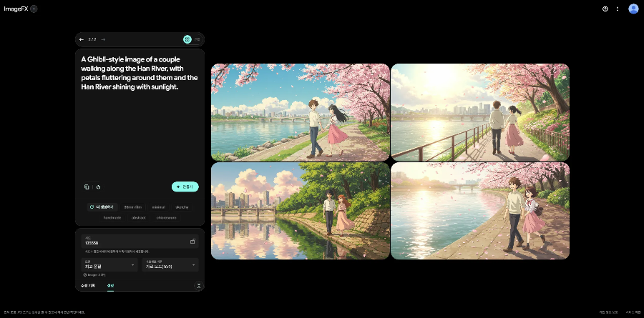Open the sunset railing couple image
The height and width of the screenshot is (318, 644).
pyautogui.click(x=480, y=112)
